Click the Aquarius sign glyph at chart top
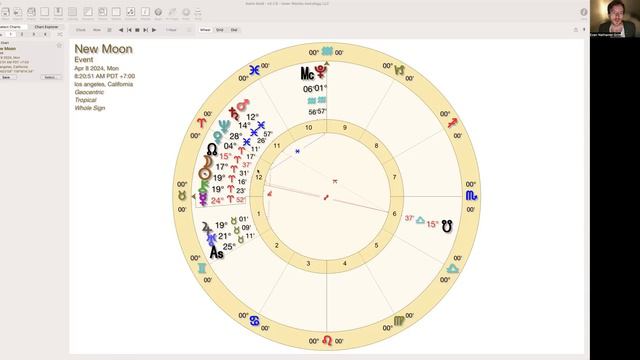The height and width of the screenshot is (360, 640). tap(327, 51)
